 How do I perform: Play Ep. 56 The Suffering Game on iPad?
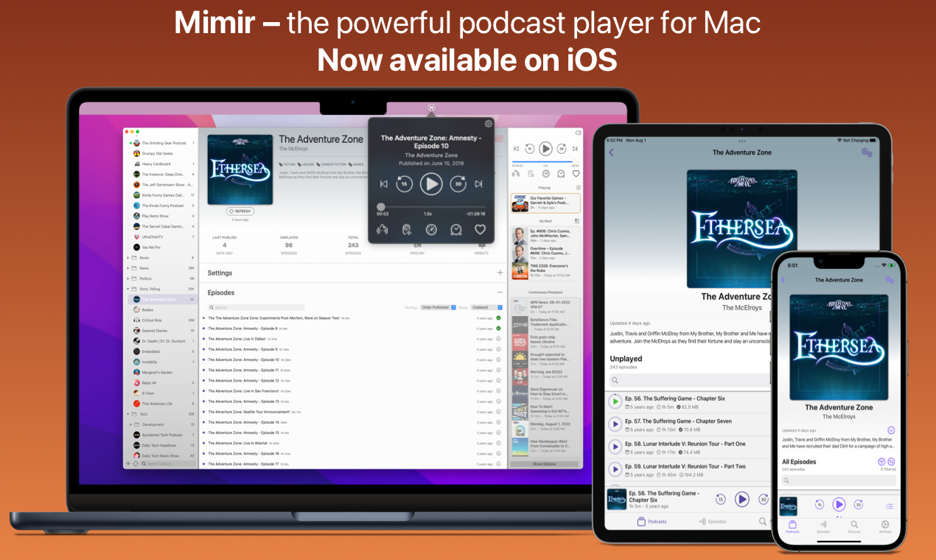[x=615, y=402]
